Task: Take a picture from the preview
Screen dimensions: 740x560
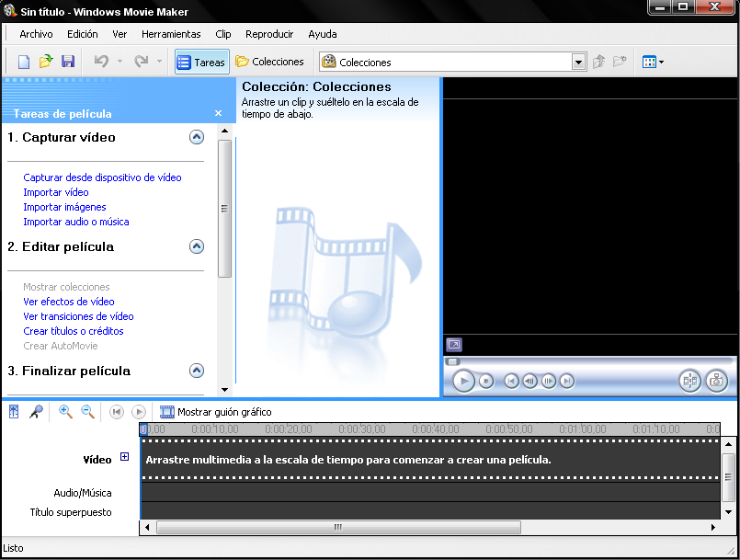Action: coord(716,380)
